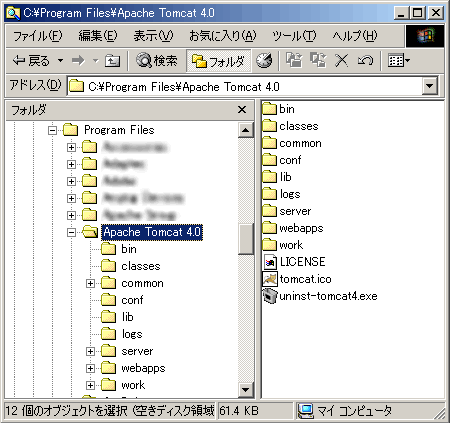Click common folder icon in file list
The height and width of the screenshot is (423, 450).
coord(269,143)
